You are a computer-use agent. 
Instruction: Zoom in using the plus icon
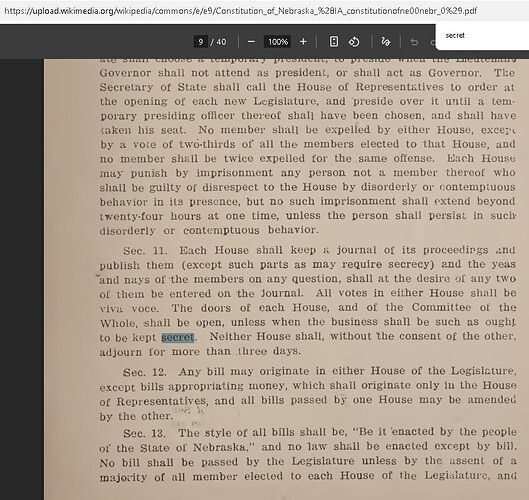pos(303,41)
